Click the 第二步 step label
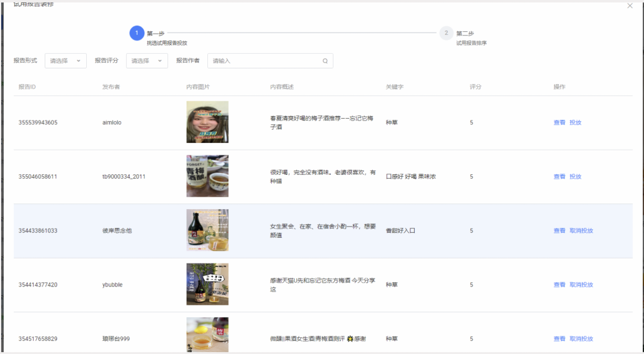The height and width of the screenshot is (354, 644). (x=465, y=34)
